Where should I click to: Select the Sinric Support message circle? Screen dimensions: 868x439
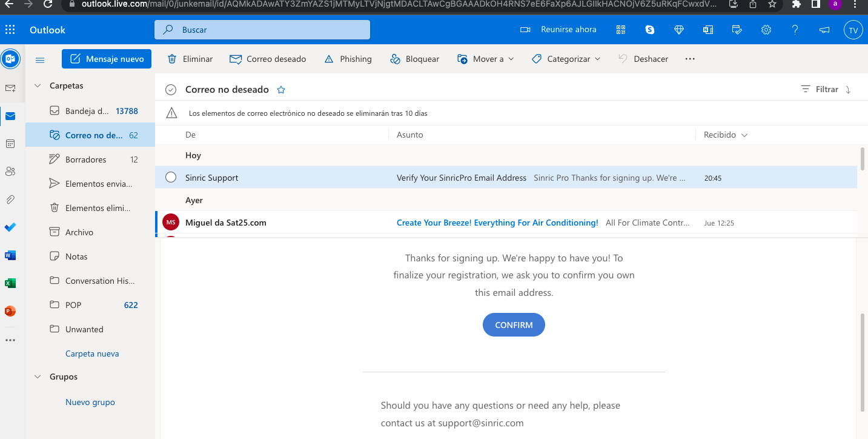tap(171, 177)
